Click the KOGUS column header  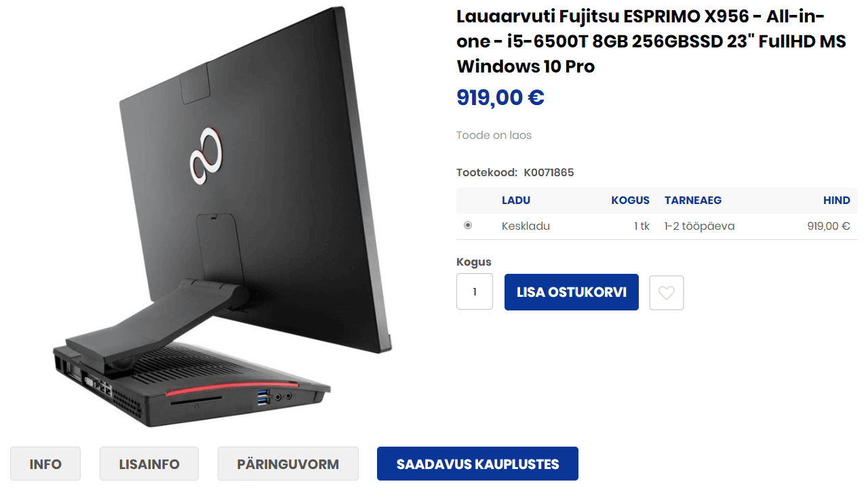[x=630, y=201]
